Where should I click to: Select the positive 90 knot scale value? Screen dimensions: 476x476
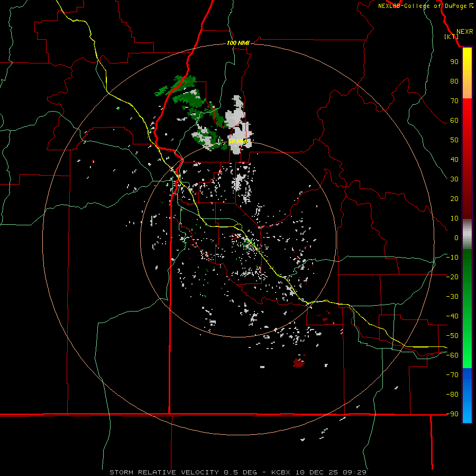454,62
